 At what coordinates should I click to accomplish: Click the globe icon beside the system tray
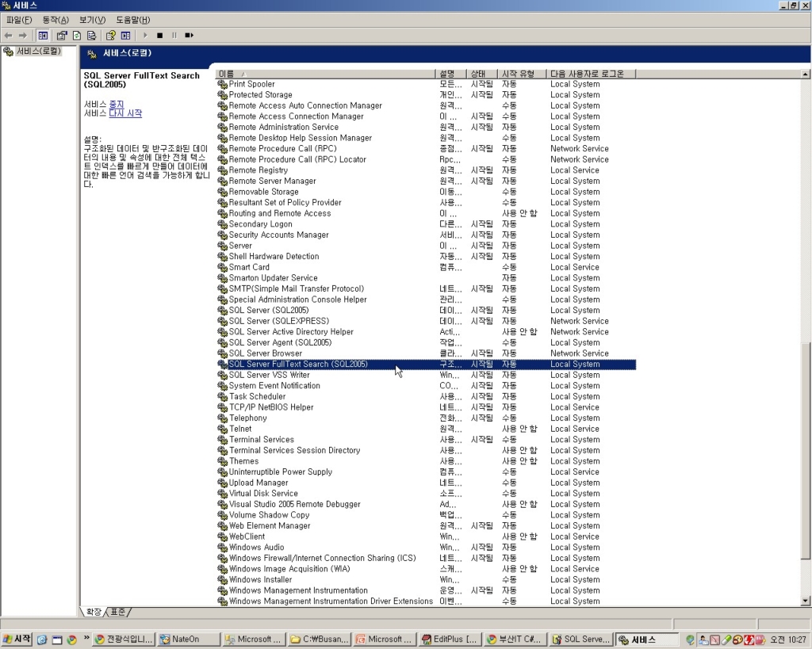[x=690, y=639]
